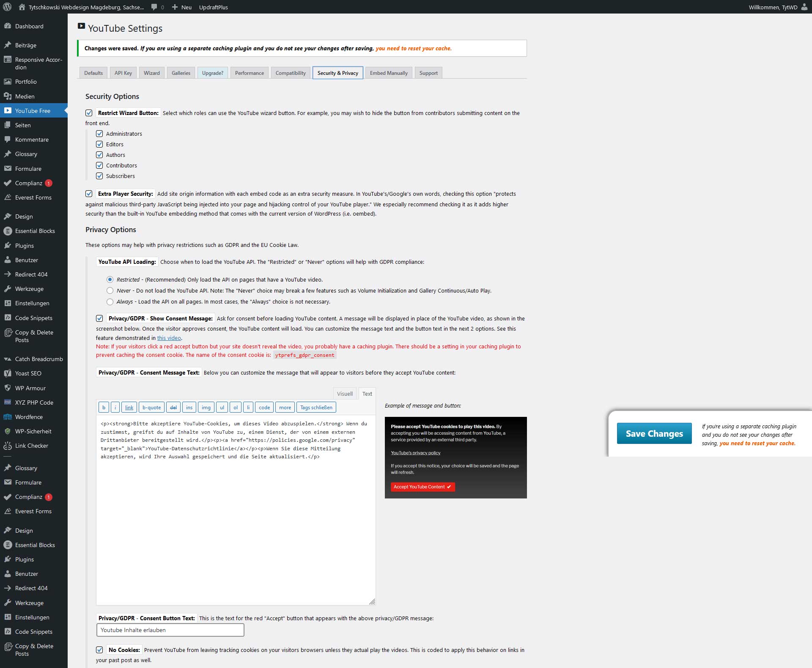Click the Save Changes button
This screenshot has width=812, height=668.
pos(654,433)
